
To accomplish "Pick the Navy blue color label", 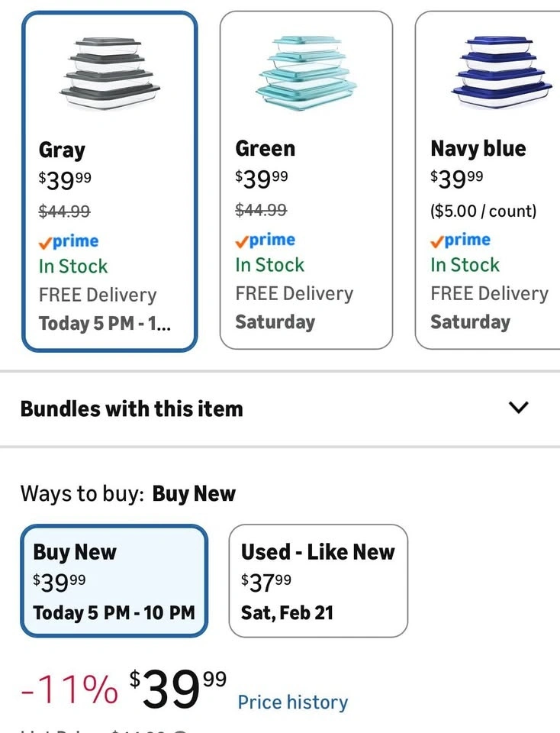I will click(478, 148).
